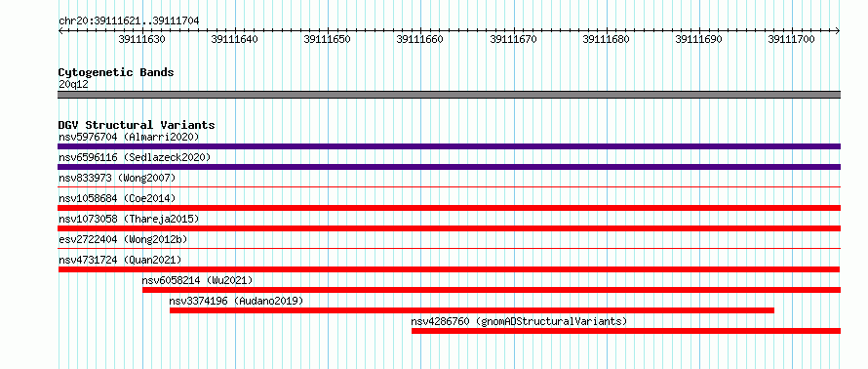The height and width of the screenshot is (369, 868).
Task: Click the DGV Structural Variants track title
Action: point(137,125)
